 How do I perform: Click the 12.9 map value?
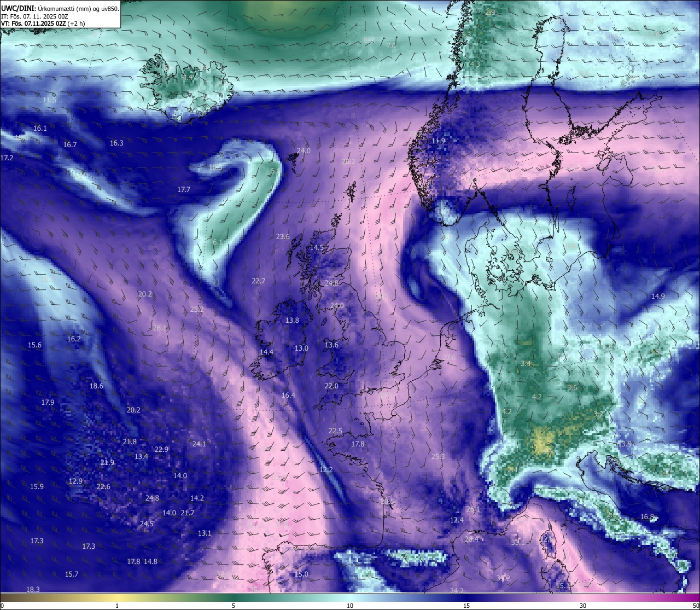pyautogui.click(x=75, y=481)
